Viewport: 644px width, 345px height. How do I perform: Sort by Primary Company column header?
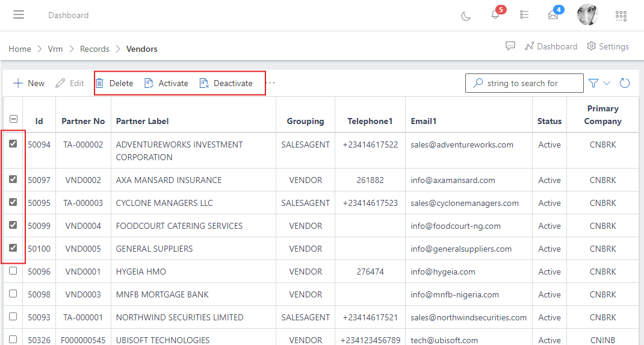point(602,114)
